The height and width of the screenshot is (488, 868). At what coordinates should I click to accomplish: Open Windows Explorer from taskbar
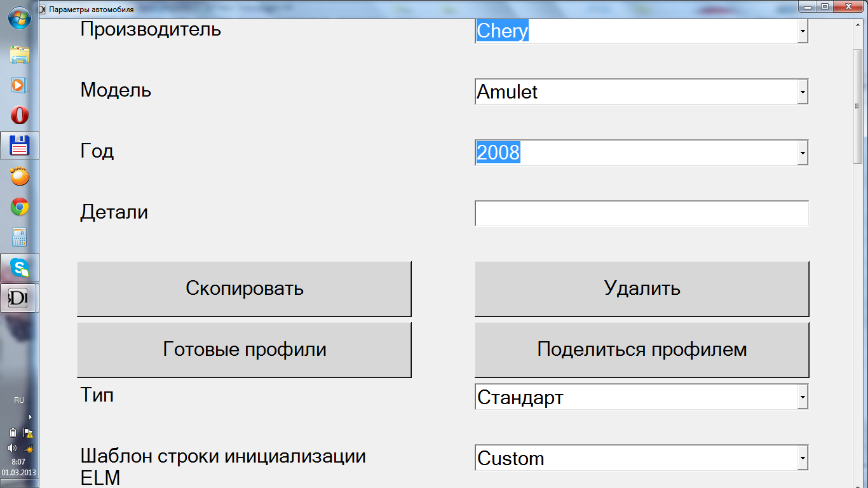click(x=20, y=55)
